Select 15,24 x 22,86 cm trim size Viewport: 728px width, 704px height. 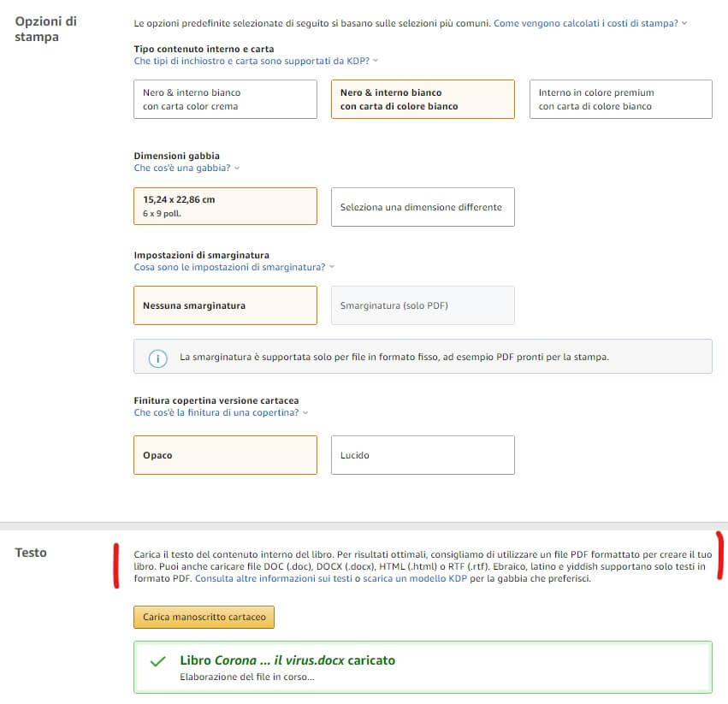tap(225, 206)
